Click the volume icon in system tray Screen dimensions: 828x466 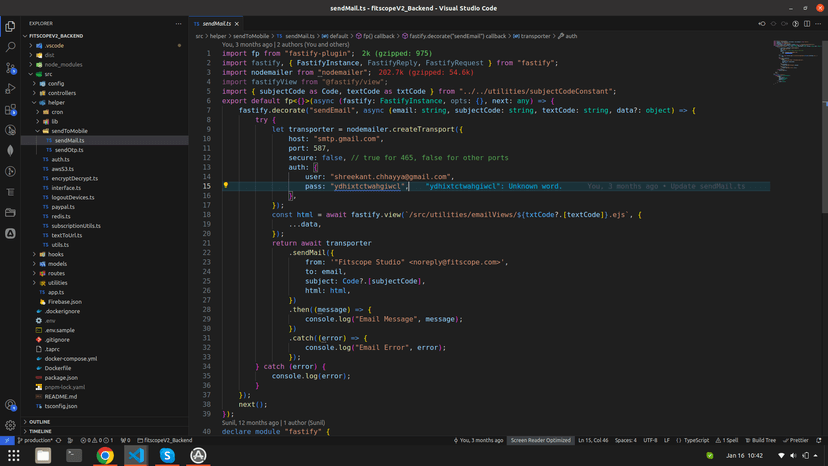793,455
